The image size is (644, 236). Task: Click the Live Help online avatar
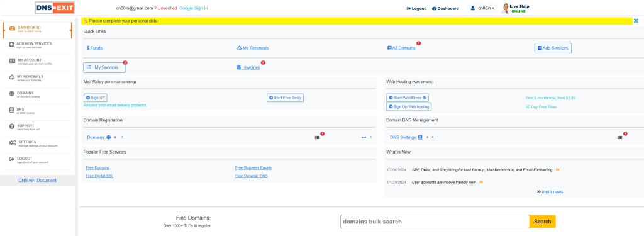505,8
